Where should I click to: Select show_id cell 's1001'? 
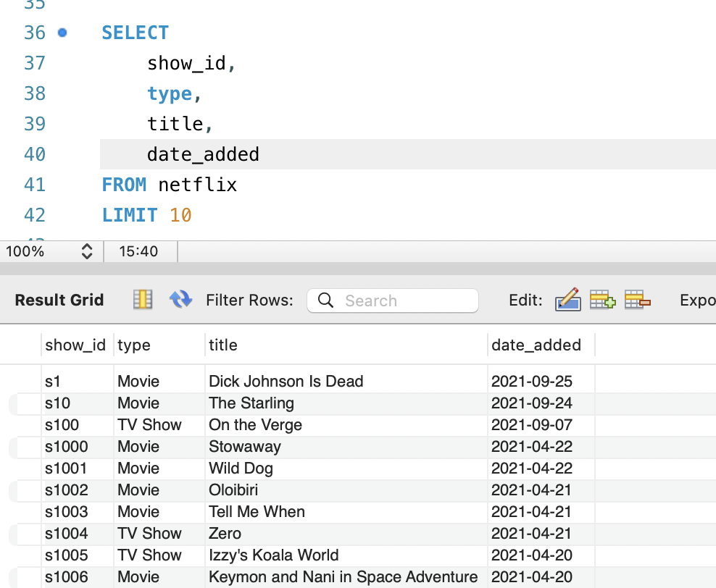point(77,469)
